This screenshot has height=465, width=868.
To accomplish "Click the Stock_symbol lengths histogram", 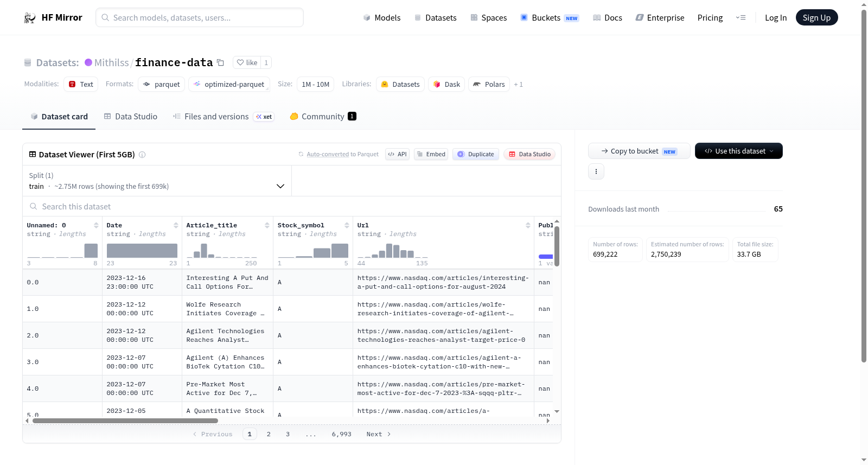I will coord(313,250).
